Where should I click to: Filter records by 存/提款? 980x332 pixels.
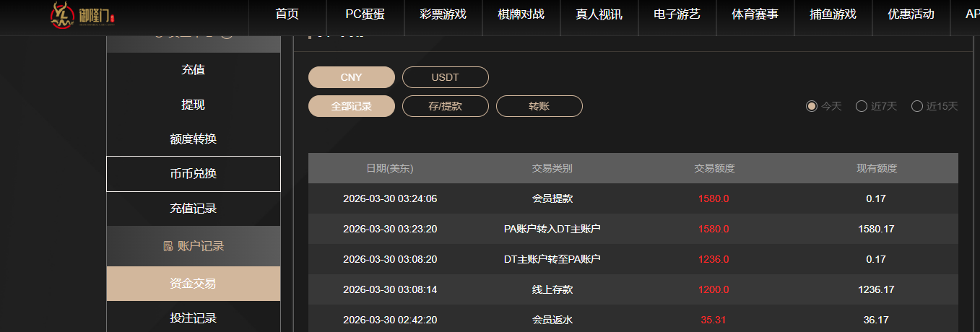tap(446, 106)
